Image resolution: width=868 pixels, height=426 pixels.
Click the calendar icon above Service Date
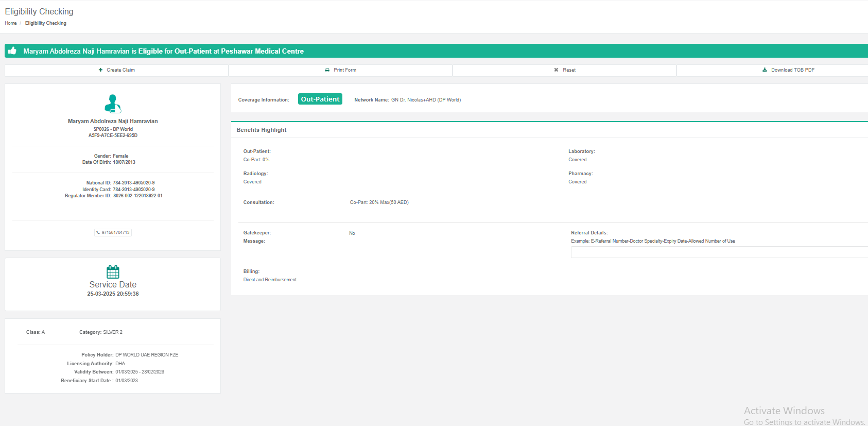point(113,271)
